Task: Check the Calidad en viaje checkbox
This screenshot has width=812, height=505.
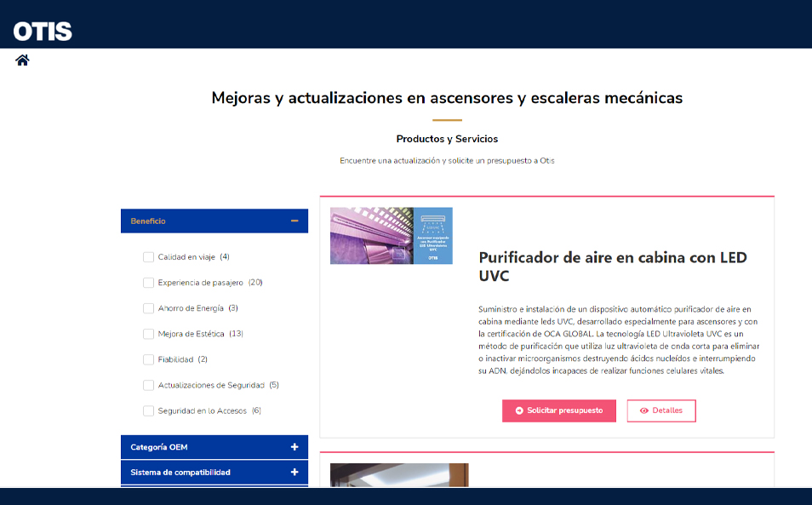Action: 149,257
